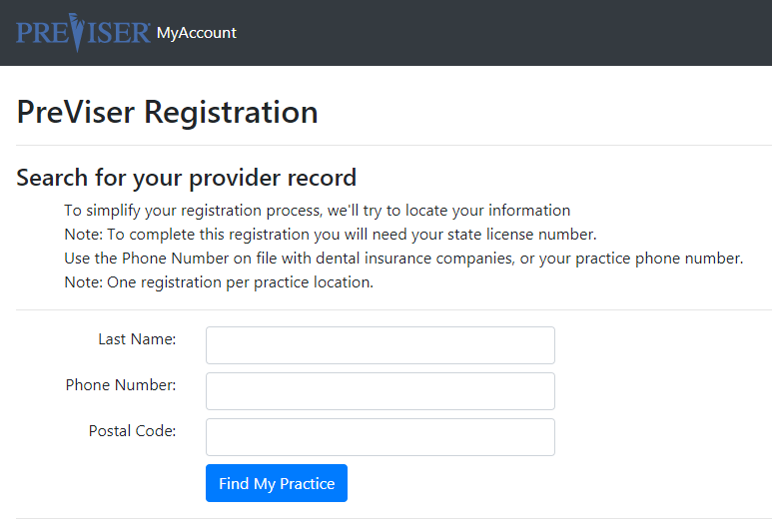772x532 pixels.
Task: Click the PreViser Registration page title
Action: coord(168,112)
